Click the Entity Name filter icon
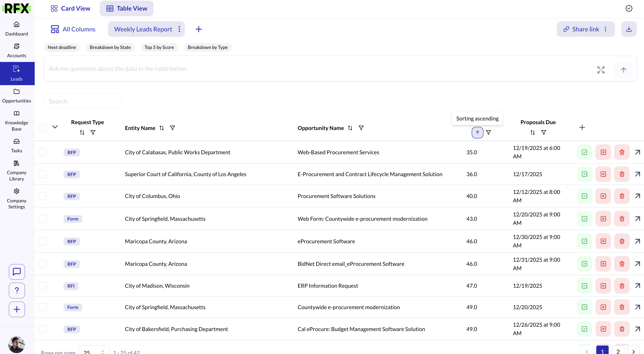This screenshot has height=354, width=644. pyautogui.click(x=172, y=128)
